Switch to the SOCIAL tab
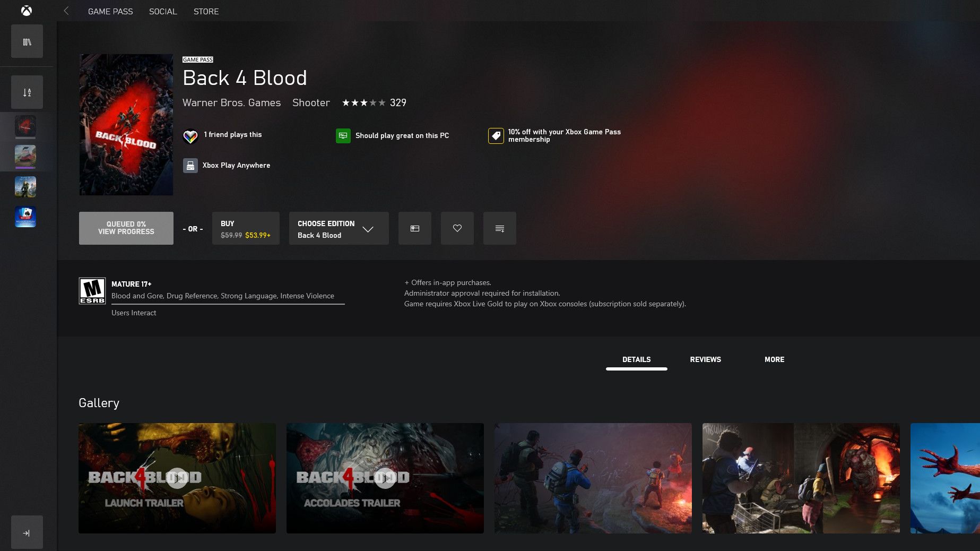The height and width of the screenshot is (551, 980). click(x=162, y=11)
